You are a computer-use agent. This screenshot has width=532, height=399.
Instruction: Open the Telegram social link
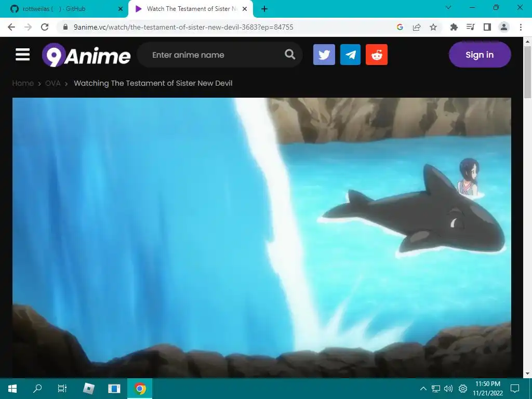click(x=350, y=55)
